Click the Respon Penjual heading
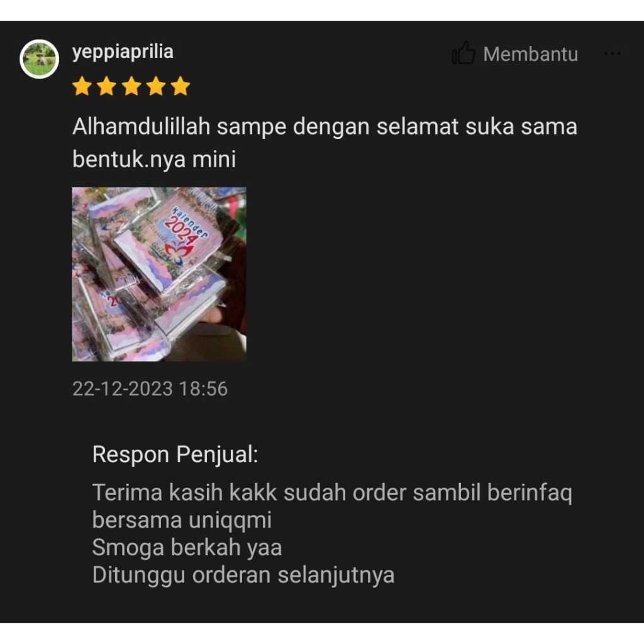 175,455
